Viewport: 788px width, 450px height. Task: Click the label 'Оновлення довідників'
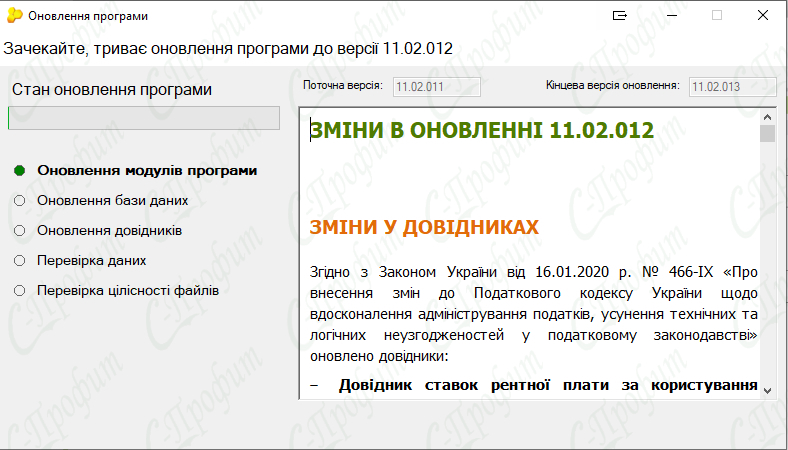tap(110, 230)
